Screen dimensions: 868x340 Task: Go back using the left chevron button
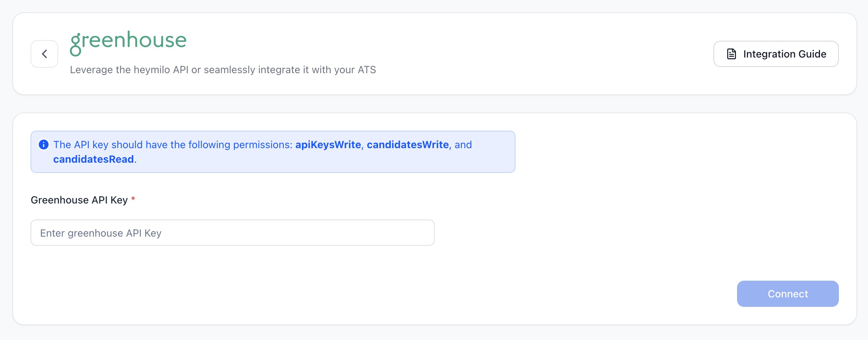tap(44, 54)
